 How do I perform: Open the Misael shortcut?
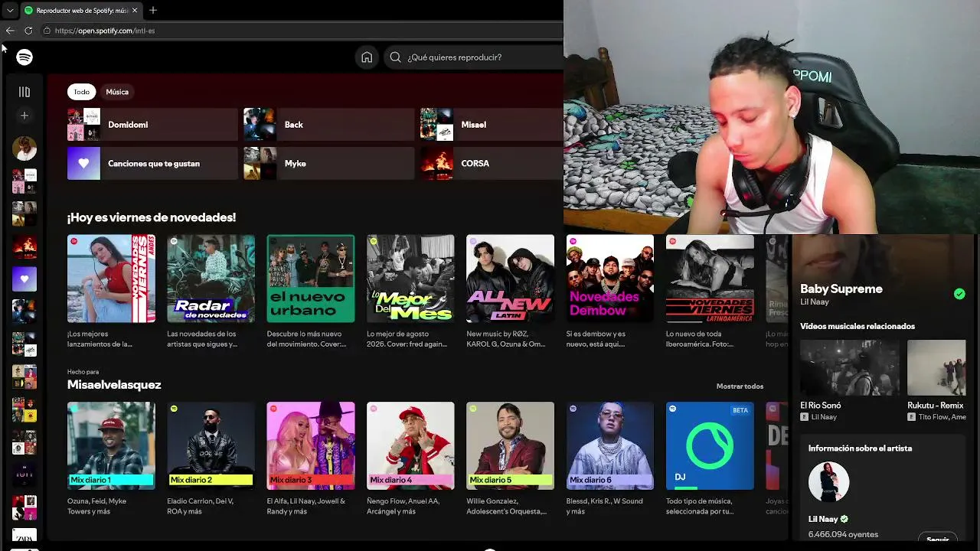coord(492,125)
